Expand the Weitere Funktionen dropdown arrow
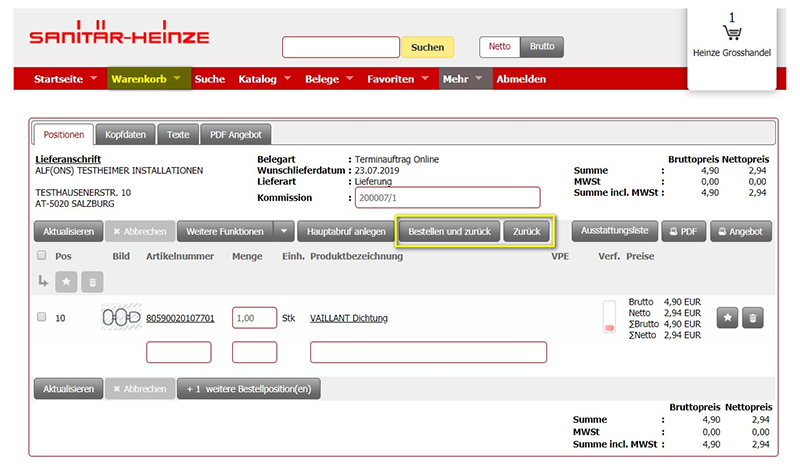Image resolution: width=800 pixels, height=467 pixels. [x=284, y=231]
